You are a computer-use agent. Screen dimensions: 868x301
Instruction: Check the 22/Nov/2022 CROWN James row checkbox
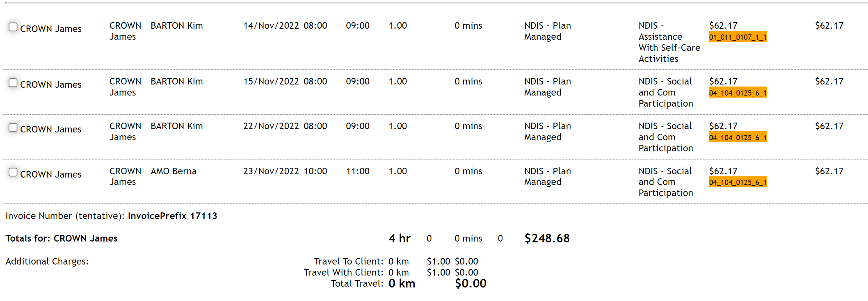[13, 128]
